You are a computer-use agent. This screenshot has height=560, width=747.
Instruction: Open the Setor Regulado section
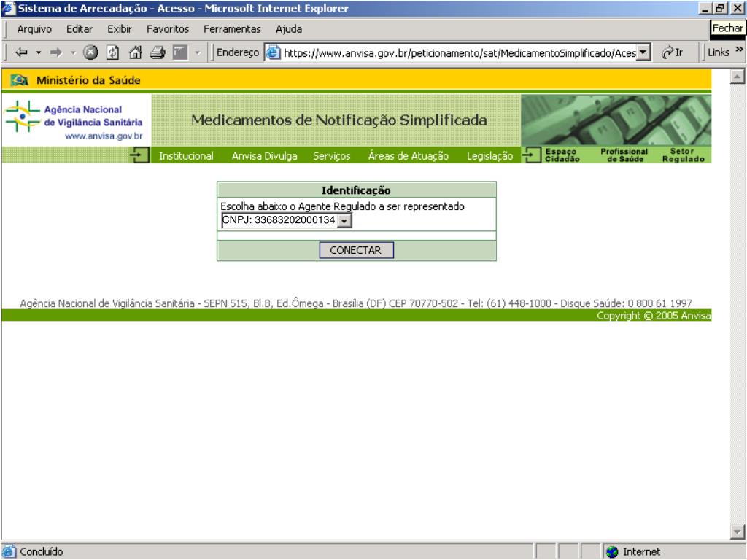tap(683, 155)
